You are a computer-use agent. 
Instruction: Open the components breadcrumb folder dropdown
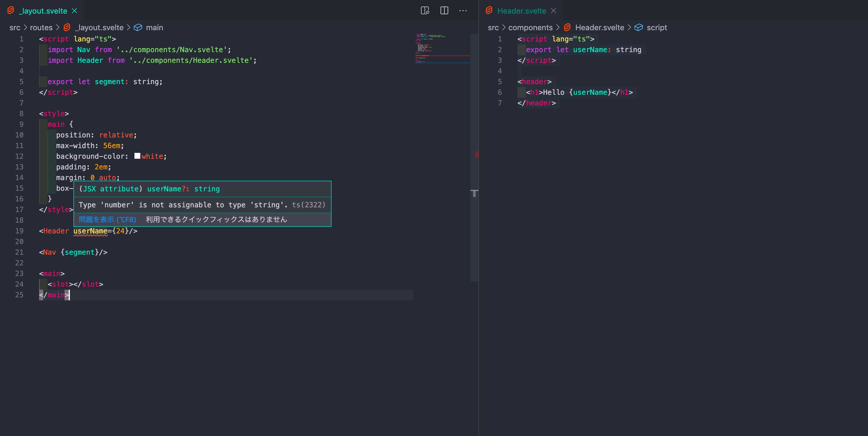click(x=530, y=28)
